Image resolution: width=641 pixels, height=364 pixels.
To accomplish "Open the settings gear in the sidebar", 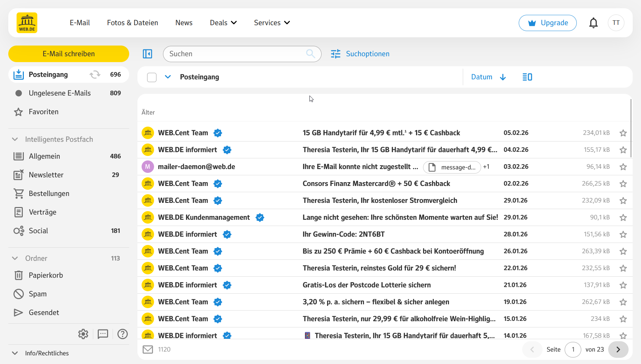I will [x=83, y=334].
